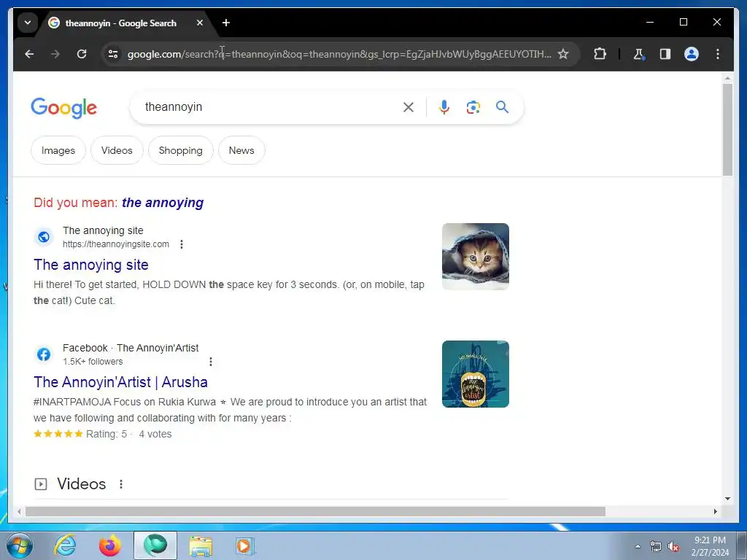Clear the search query with X
747x560 pixels.
409,107
